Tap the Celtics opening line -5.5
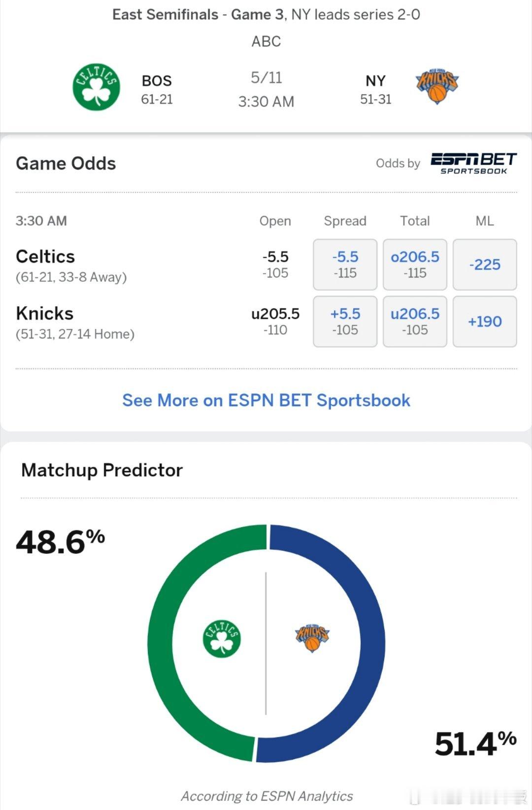This screenshot has height=810, width=532. 275,257
